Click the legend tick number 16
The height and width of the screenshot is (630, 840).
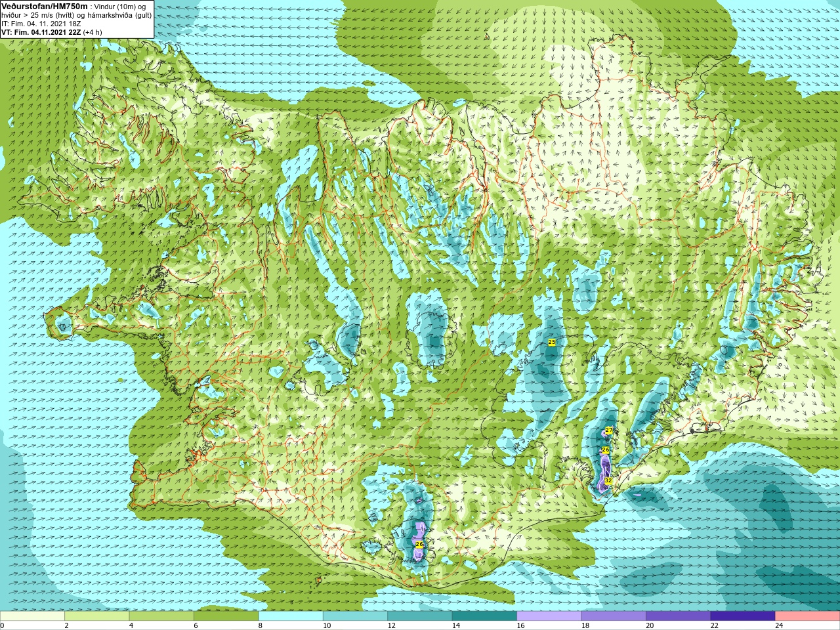coord(520,626)
